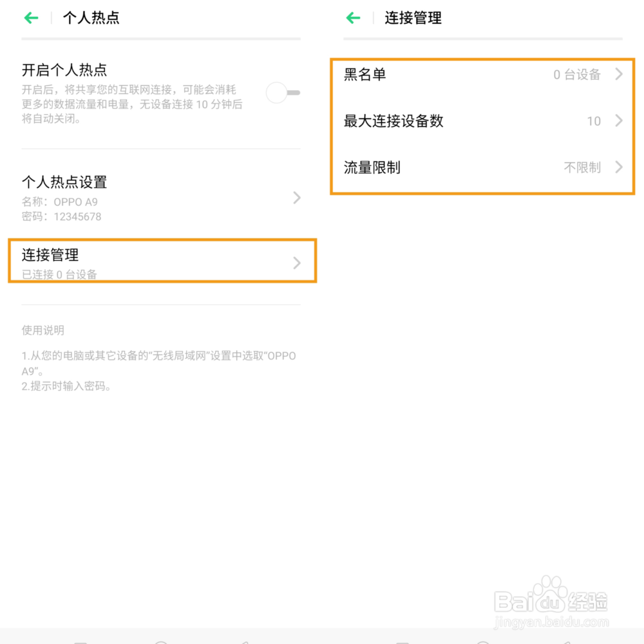Expand the 黑名单 row chevron

619,74
